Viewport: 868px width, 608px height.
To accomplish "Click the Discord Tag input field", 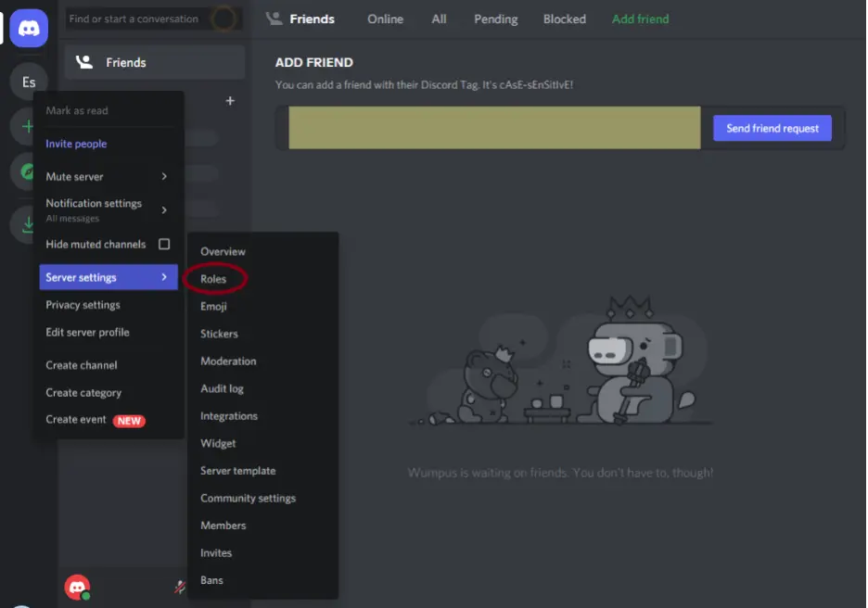I will click(x=494, y=128).
